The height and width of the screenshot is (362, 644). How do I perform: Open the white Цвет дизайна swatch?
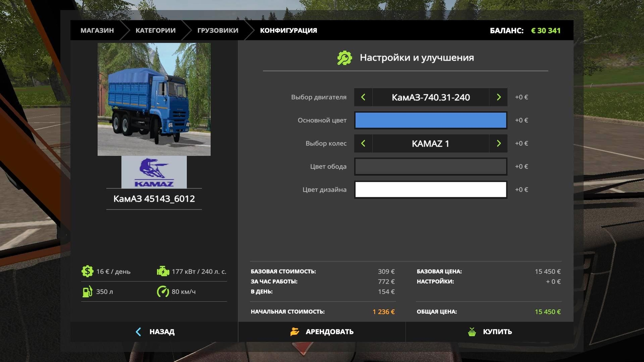tap(430, 190)
